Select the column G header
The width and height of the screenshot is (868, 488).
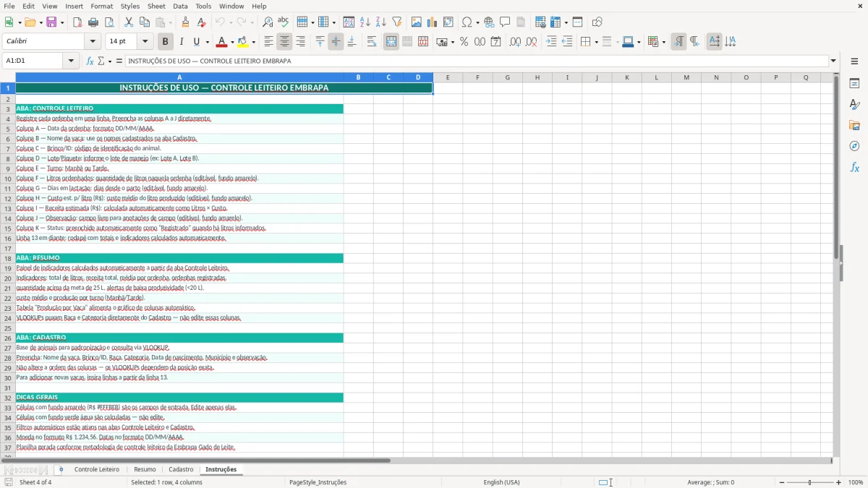507,77
